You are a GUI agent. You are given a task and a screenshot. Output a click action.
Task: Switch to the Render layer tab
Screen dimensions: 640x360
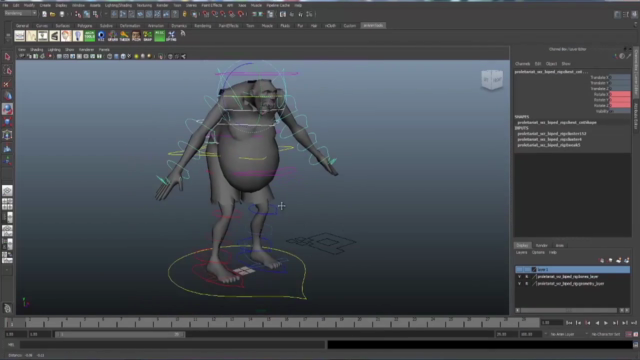coord(541,246)
